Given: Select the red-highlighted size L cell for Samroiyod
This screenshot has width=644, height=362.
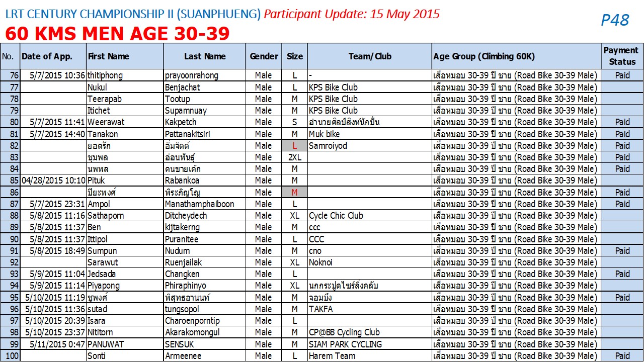Looking at the screenshot, I should point(295,145).
